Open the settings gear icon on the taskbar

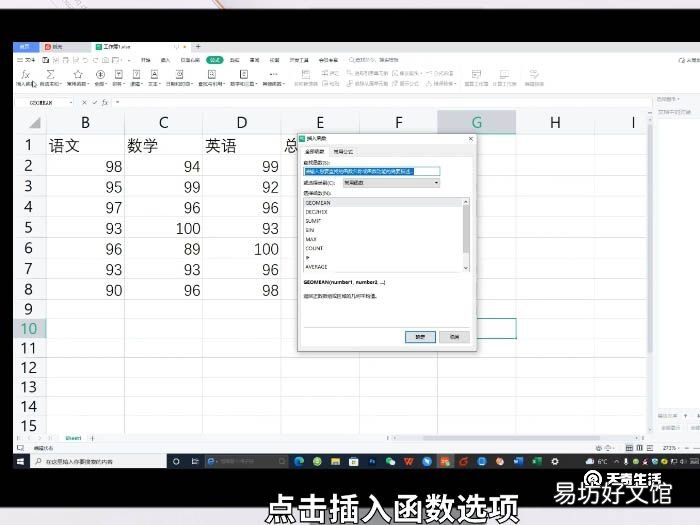point(554,461)
